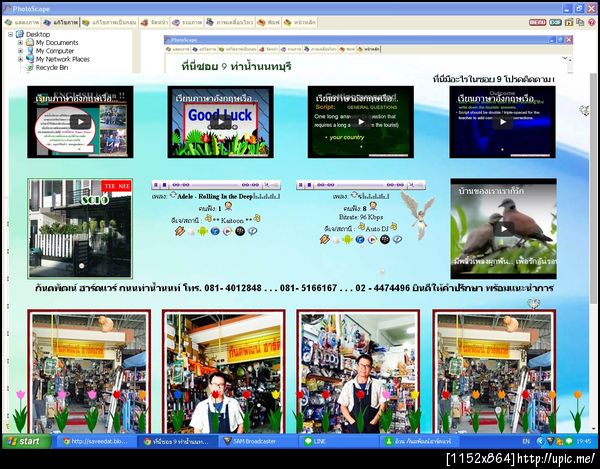
Task: Pause the Auto DJ radio player
Action: click(x=301, y=185)
